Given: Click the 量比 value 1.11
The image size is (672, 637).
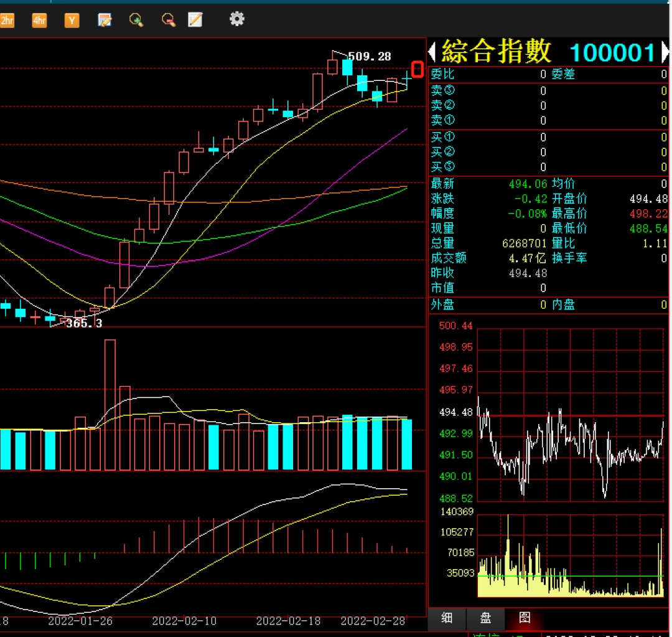Looking at the screenshot, I should pyautogui.click(x=655, y=243).
